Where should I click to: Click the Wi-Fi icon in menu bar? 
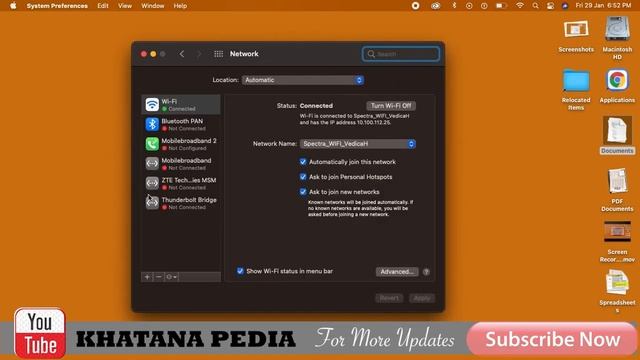click(520, 6)
